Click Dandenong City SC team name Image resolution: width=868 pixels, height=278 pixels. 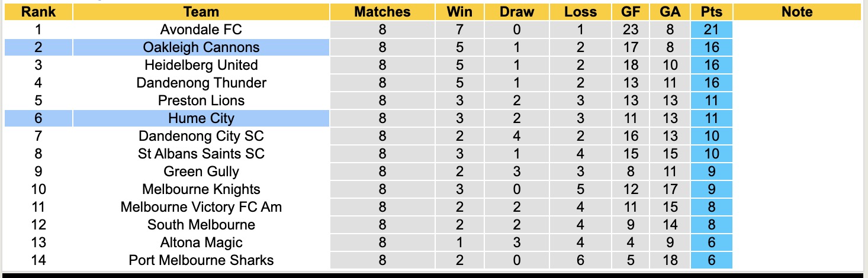[201, 136]
